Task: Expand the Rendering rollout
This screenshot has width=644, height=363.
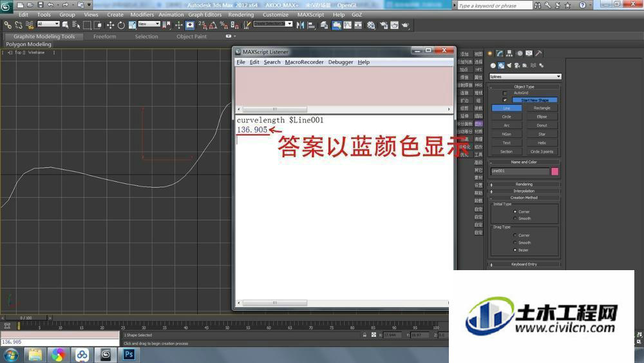Action: coord(524,184)
